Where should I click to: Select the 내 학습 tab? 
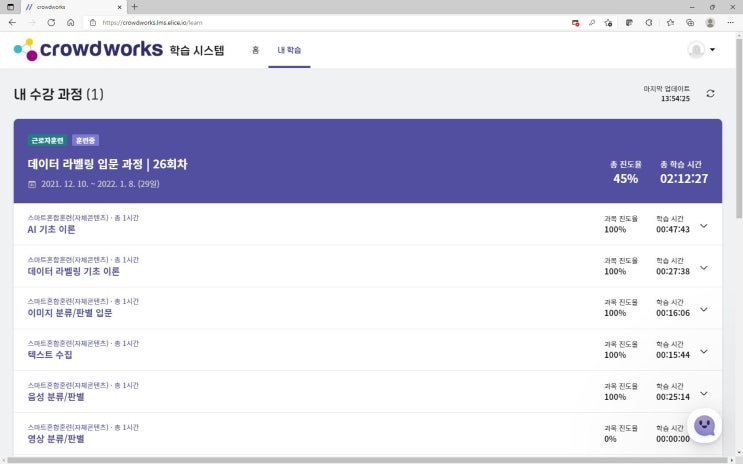point(289,50)
